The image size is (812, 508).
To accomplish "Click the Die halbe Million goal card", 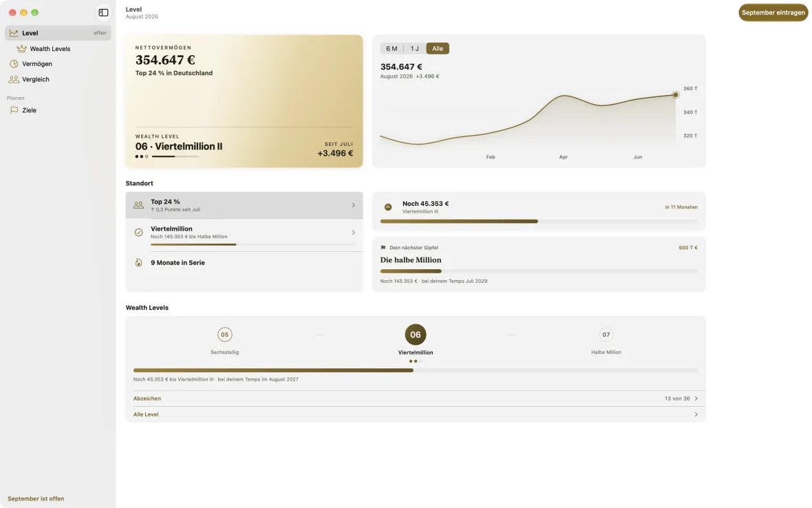I will tap(539, 264).
